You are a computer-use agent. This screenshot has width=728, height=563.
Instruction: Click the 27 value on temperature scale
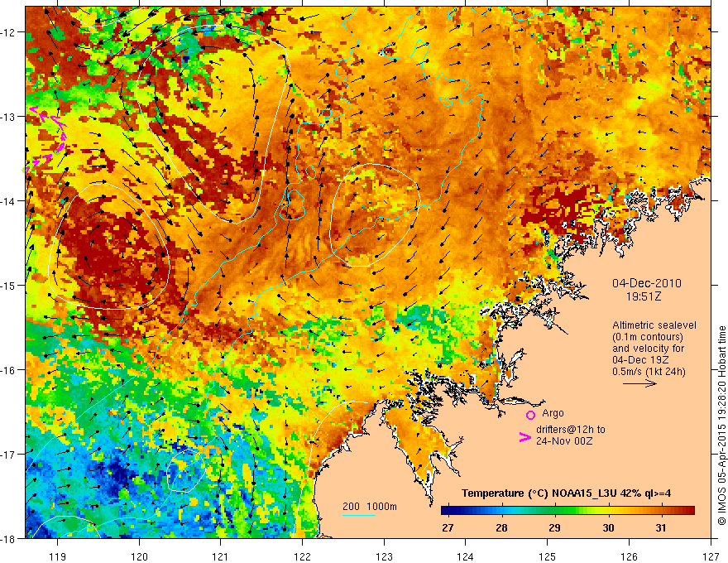tap(448, 527)
